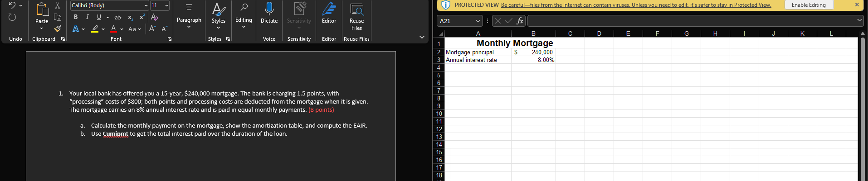Image resolution: width=868 pixels, height=181 pixels.
Task: Apply the red font color
Action: pyautogui.click(x=113, y=29)
